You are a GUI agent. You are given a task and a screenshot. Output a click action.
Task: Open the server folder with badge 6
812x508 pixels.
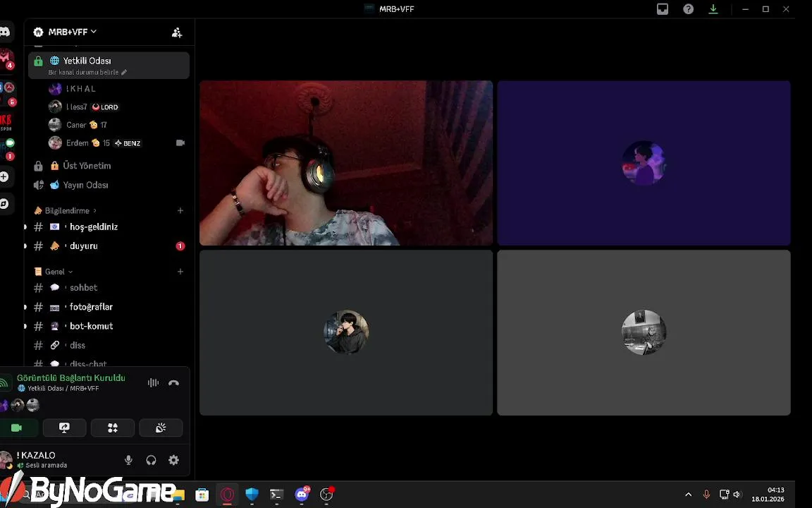[6, 93]
